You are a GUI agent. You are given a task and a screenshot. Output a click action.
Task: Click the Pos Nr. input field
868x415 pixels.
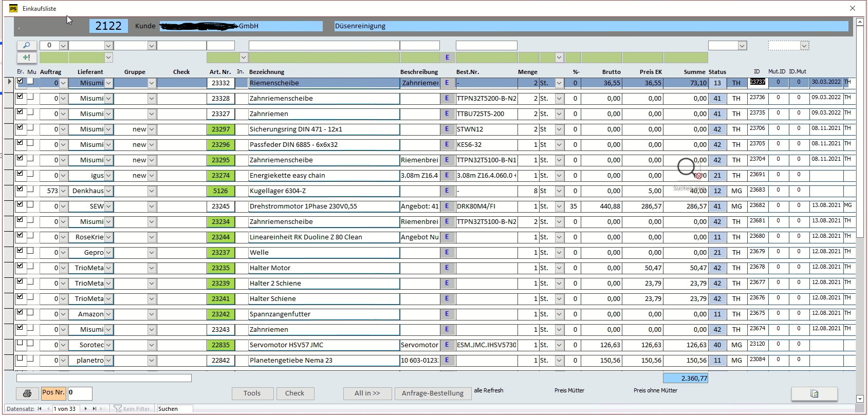[80, 393]
